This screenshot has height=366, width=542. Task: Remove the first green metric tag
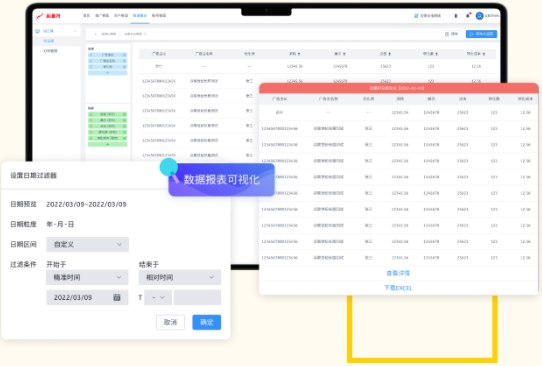[124, 114]
